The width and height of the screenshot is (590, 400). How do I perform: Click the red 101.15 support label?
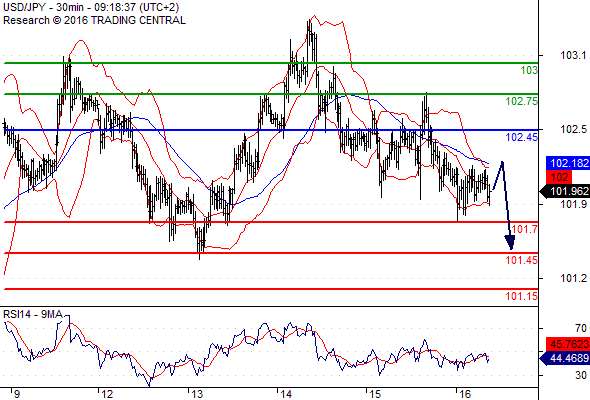click(x=522, y=296)
